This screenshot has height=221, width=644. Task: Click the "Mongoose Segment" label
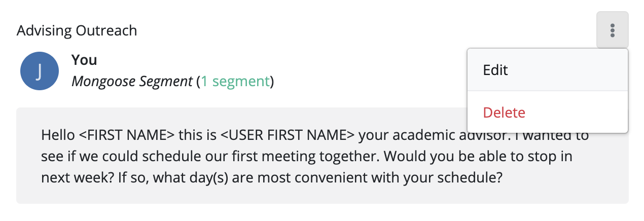[x=132, y=81]
